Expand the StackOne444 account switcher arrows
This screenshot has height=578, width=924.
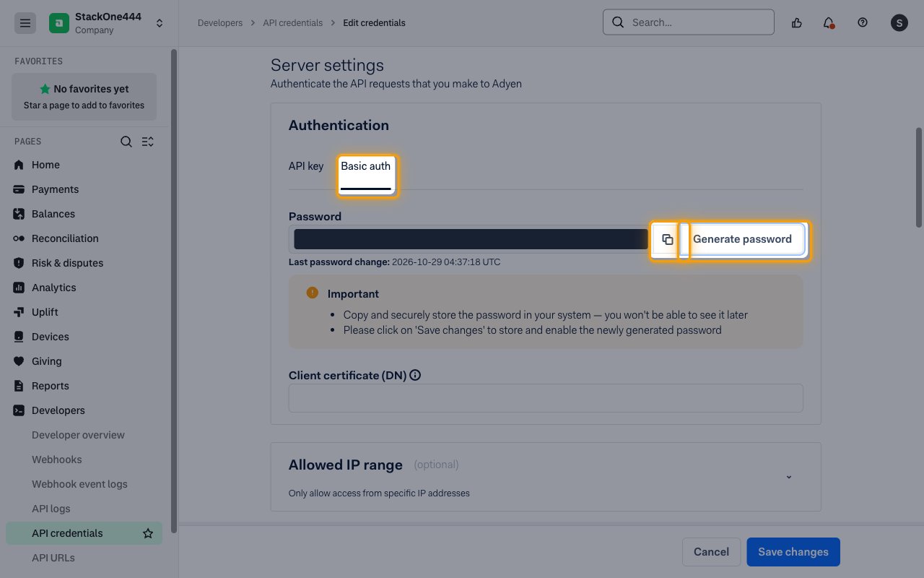pyautogui.click(x=160, y=23)
